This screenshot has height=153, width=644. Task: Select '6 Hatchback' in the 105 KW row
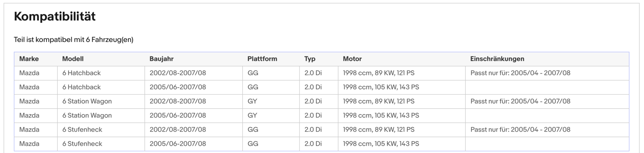pos(81,87)
